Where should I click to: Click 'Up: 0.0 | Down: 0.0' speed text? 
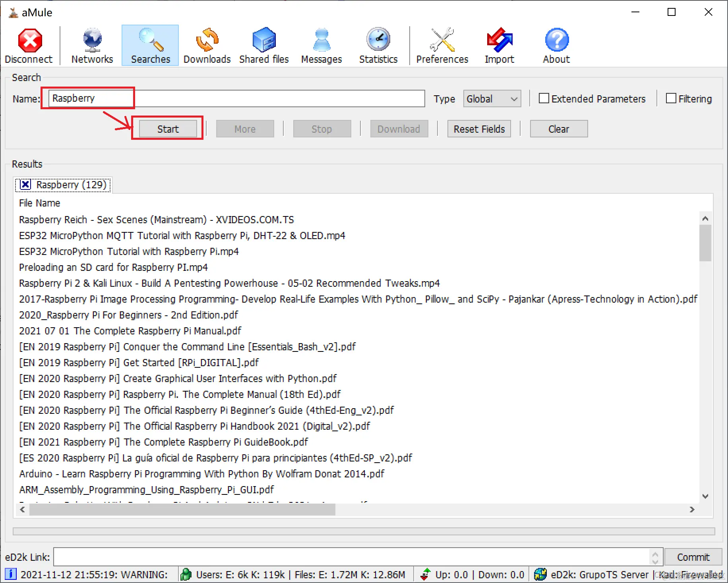point(480,575)
